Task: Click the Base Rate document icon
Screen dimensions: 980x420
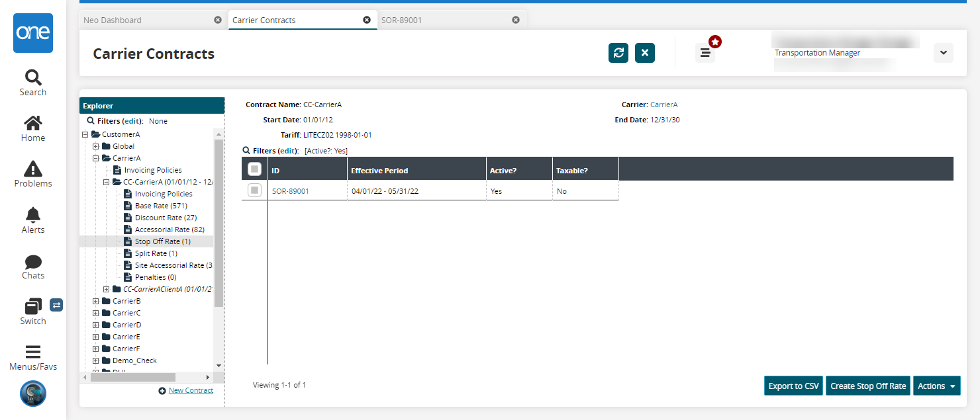Action: pyautogui.click(x=128, y=206)
